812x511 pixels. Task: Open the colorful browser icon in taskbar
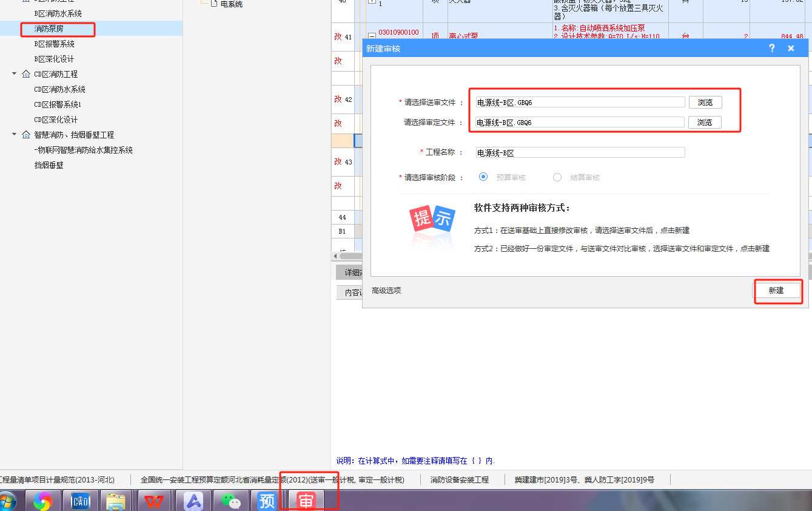[43, 501]
